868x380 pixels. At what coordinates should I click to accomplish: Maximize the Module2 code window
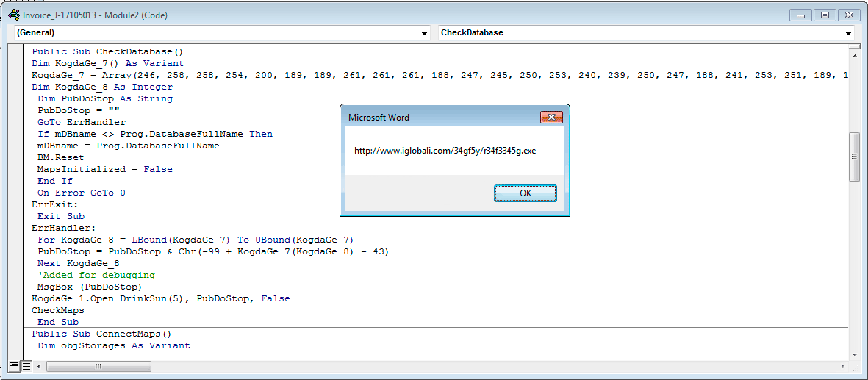825,15
